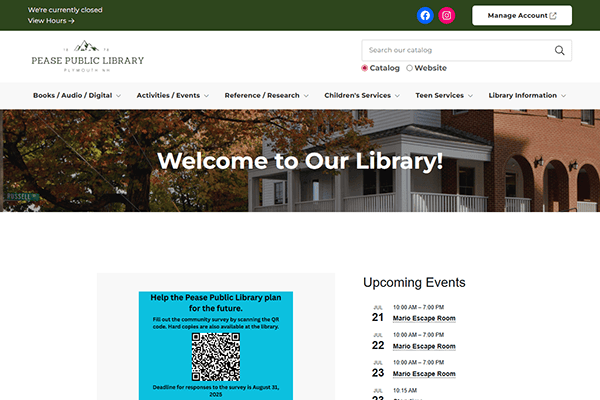Select the Catalog search radio button
This screenshot has height=400, width=600.
point(364,68)
